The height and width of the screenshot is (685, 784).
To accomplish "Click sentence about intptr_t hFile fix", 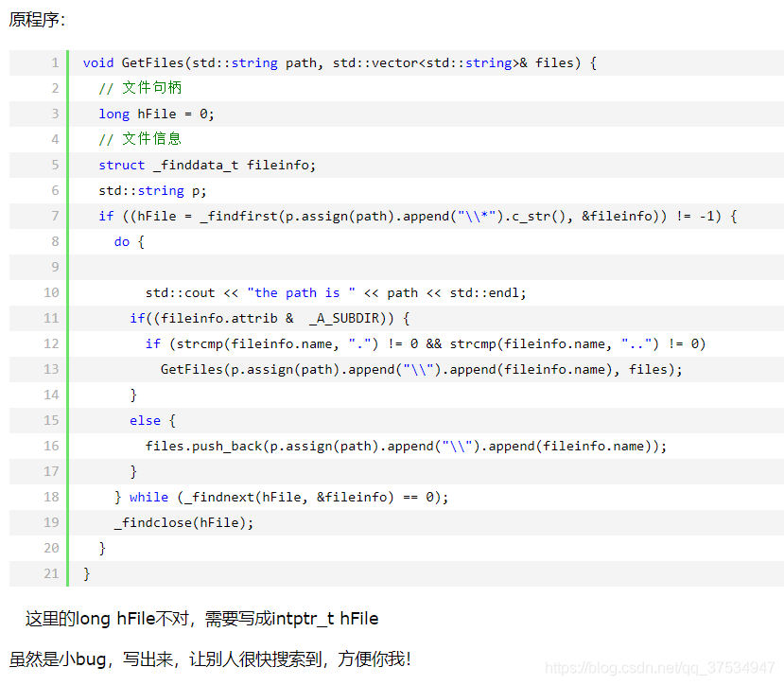I will (201, 619).
